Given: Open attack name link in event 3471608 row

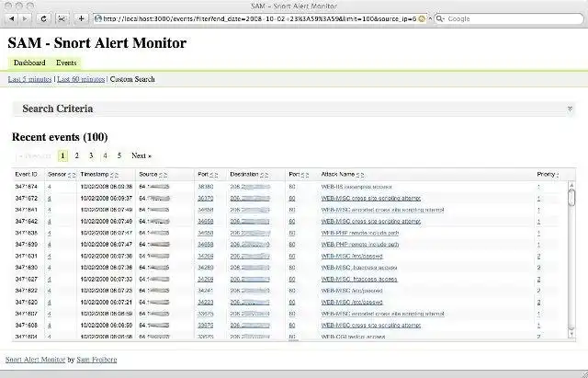Looking at the screenshot, I should click(371, 326).
